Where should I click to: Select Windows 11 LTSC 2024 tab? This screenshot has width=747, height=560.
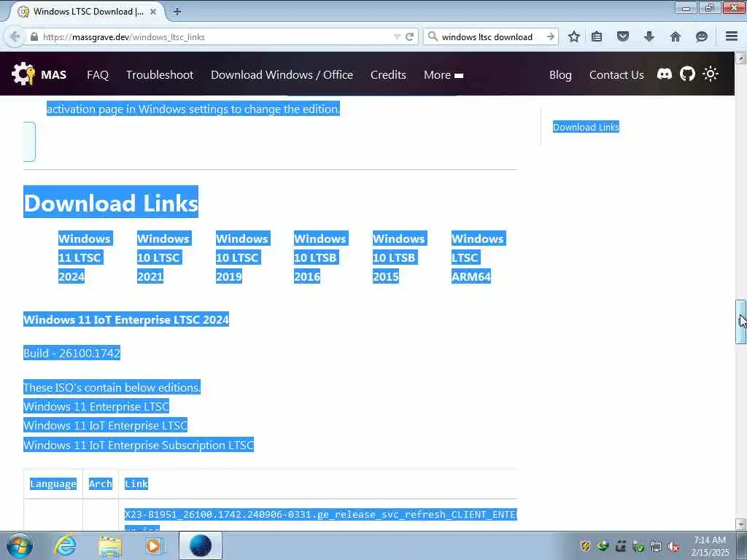click(85, 257)
